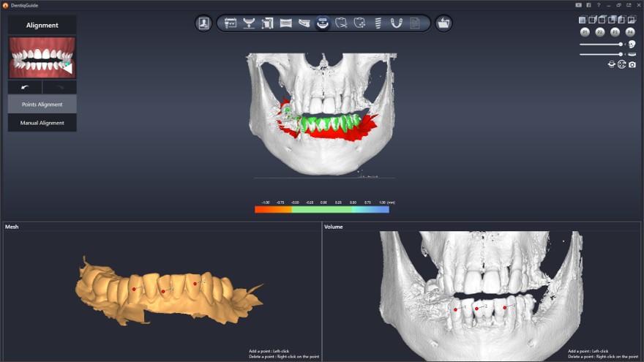The width and height of the screenshot is (644, 362).
Task: Switch to Manual Alignment
Action: [x=42, y=123]
